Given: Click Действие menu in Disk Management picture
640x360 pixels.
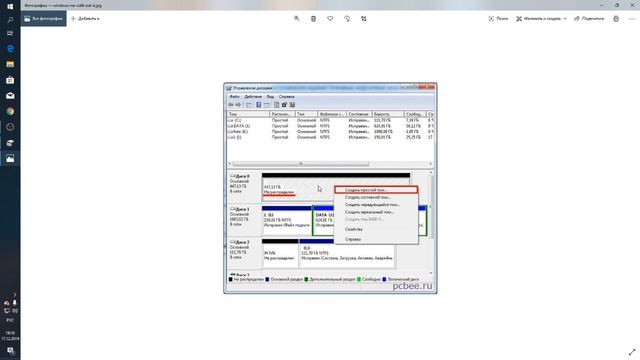Looking at the screenshot, I should (253, 97).
